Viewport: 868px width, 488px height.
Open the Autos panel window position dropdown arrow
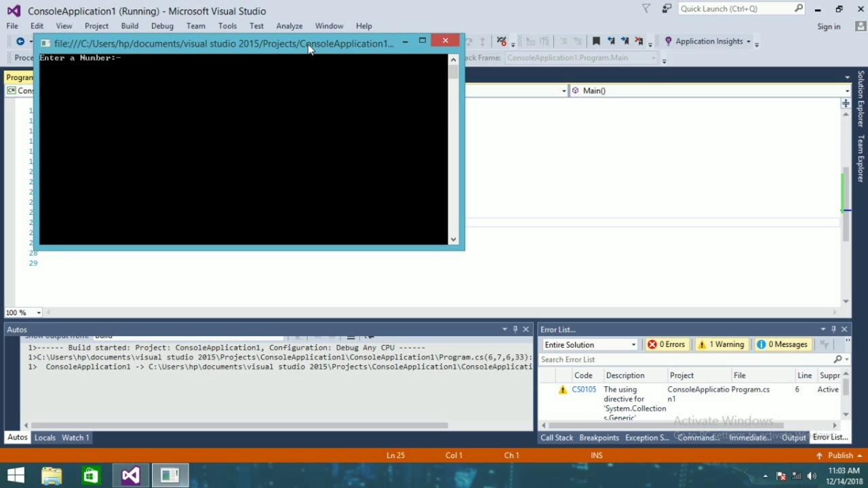(505, 329)
